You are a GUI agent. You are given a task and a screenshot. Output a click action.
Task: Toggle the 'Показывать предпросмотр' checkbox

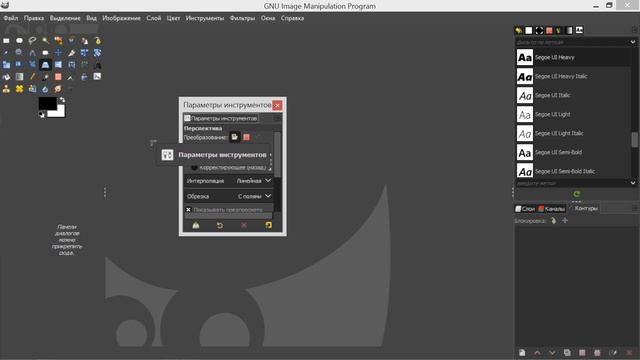pos(188,209)
